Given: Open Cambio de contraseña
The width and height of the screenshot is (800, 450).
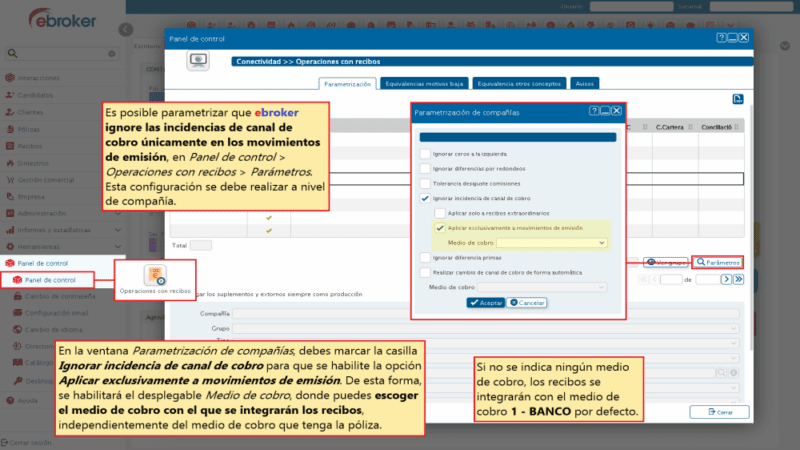Looking at the screenshot, I should click(x=60, y=296).
